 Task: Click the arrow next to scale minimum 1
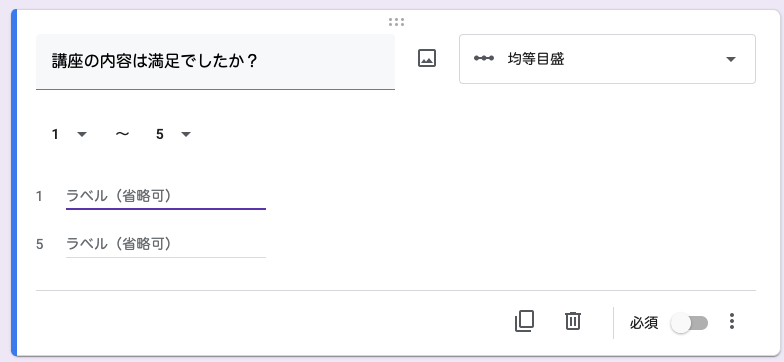[x=82, y=134]
